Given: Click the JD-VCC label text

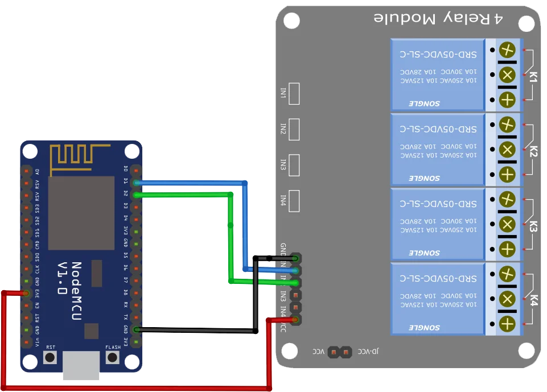Looking at the screenshot, I should pyautogui.click(x=368, y=351).
